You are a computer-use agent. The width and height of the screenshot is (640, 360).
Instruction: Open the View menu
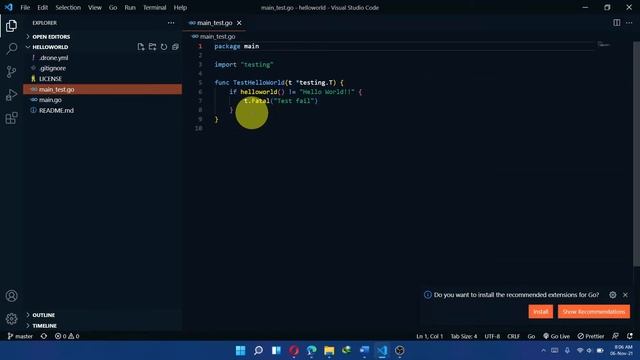(95, 7)
